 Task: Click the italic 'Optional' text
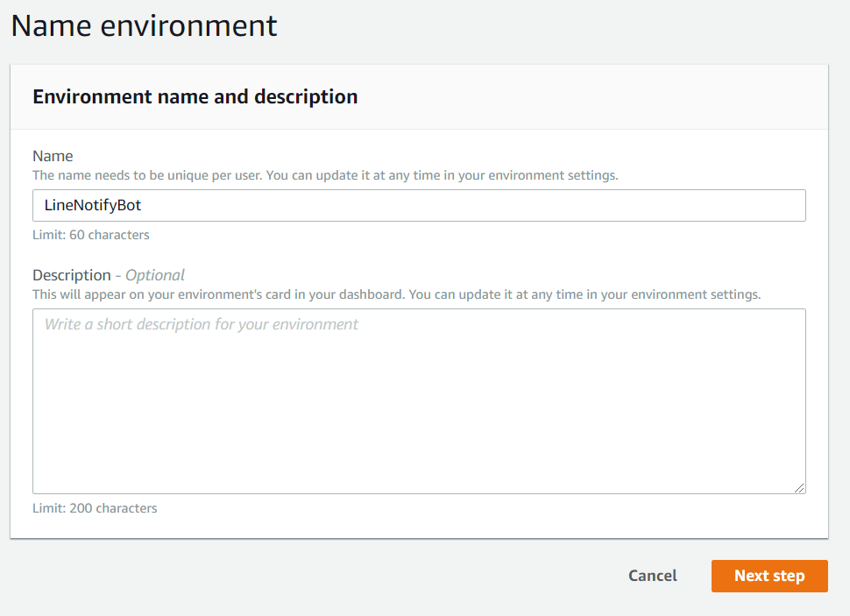click(155, 275)
